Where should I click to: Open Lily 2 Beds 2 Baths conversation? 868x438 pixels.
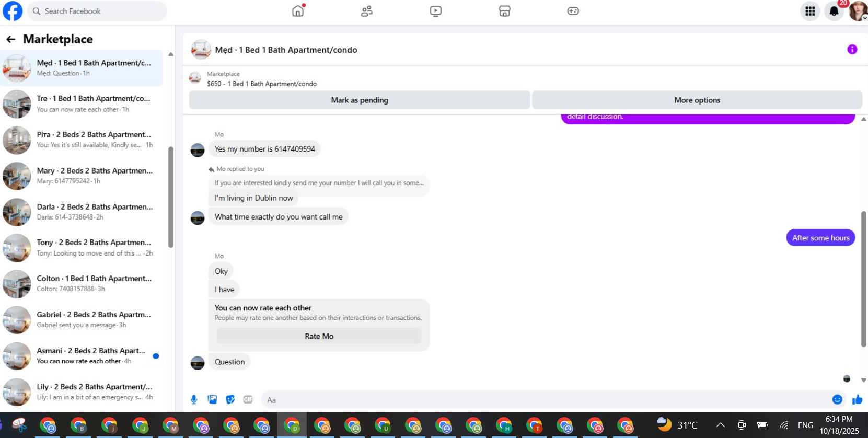pos(82,392)
